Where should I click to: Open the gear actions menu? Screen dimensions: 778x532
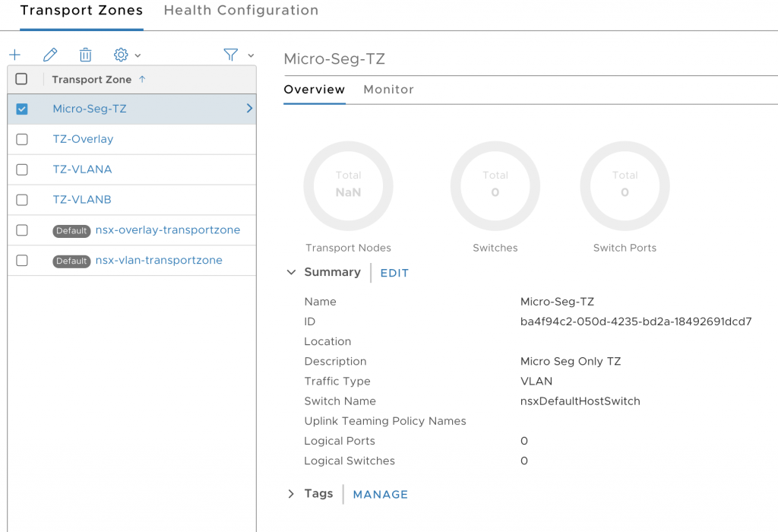pyautogui.click(x=121, y=55)
